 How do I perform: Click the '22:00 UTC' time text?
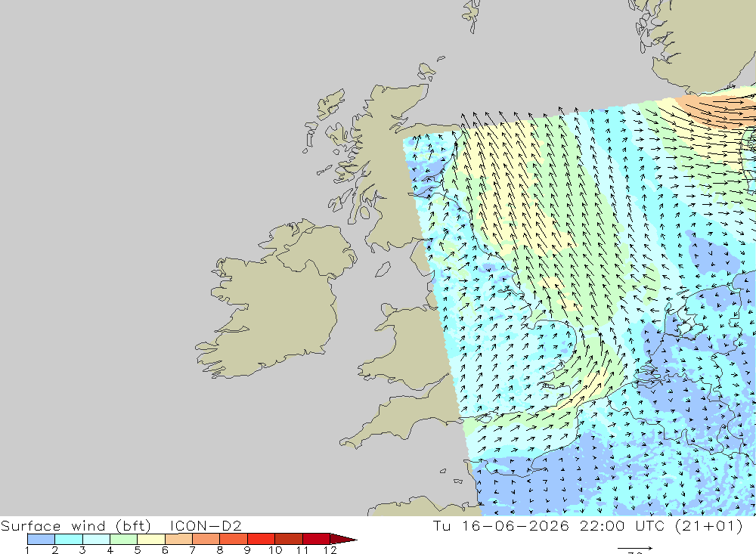point(622,525)
